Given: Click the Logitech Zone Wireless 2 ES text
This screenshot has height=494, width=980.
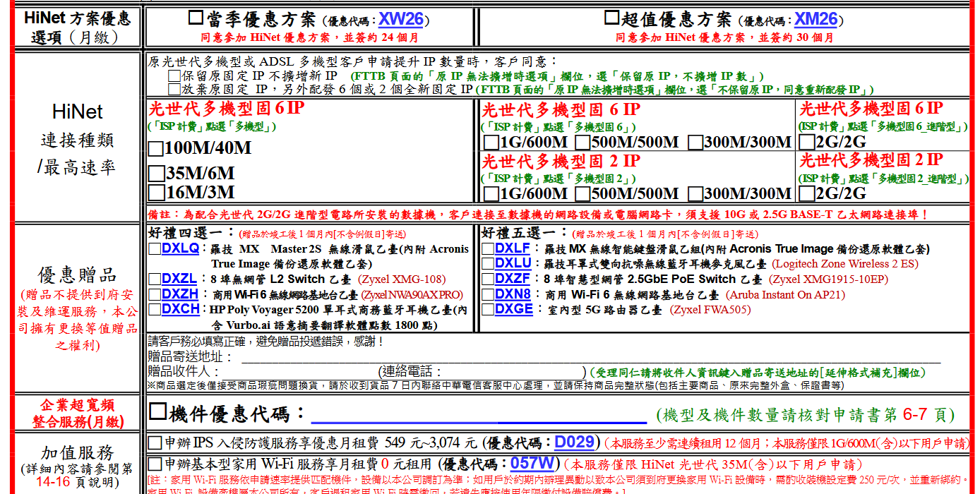Looking at the screenshot, I should coord(844,265).
